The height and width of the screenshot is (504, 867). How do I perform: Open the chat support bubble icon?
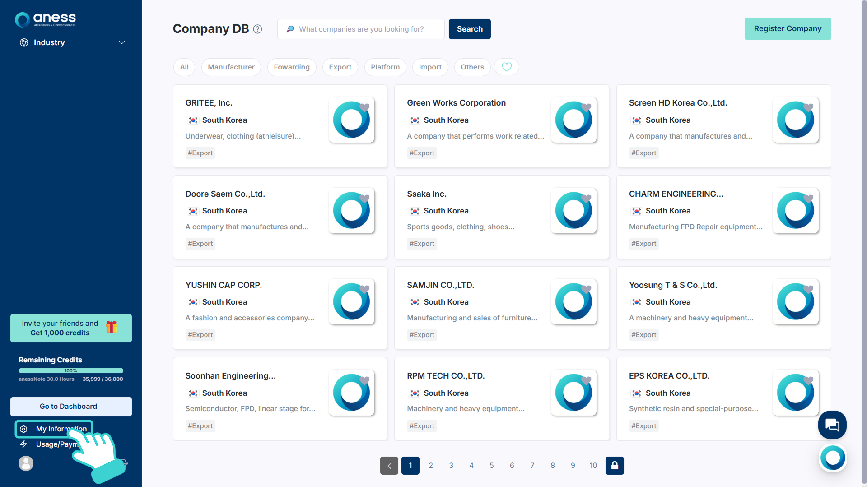(x=832, y=425)
